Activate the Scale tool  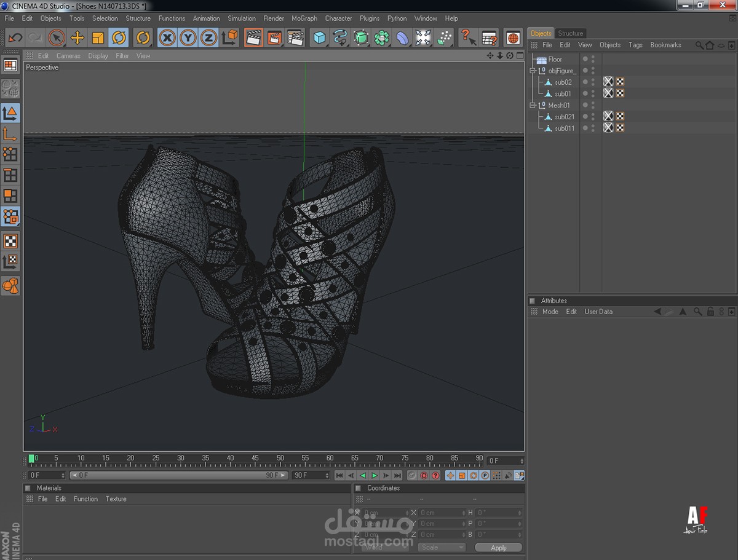click(x=98, y=38)
